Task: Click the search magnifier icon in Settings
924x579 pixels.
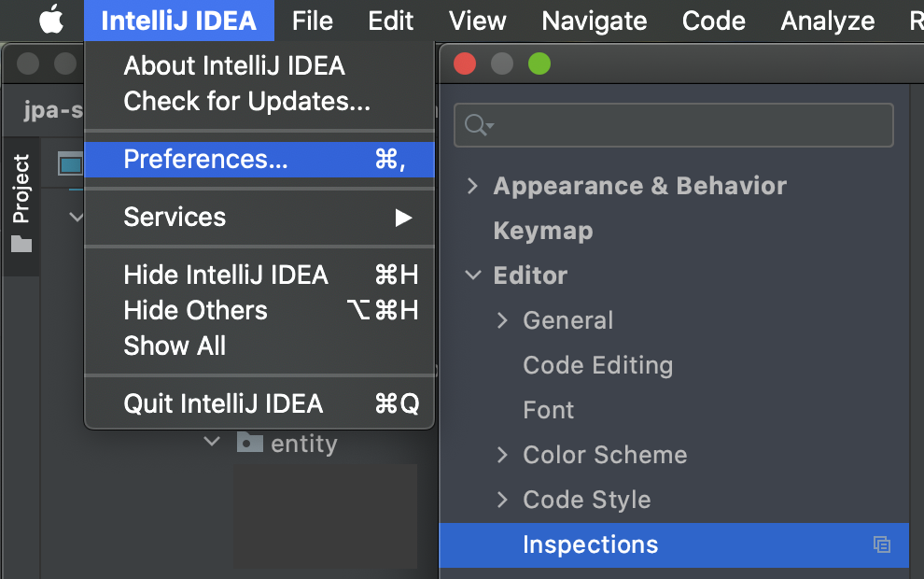Action: [x=475, y=124]
